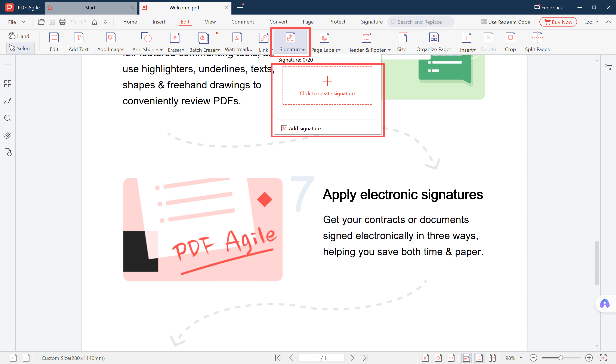Click the Open file folder icon
This screenshot has width=616, height=364.
[41, 22]
